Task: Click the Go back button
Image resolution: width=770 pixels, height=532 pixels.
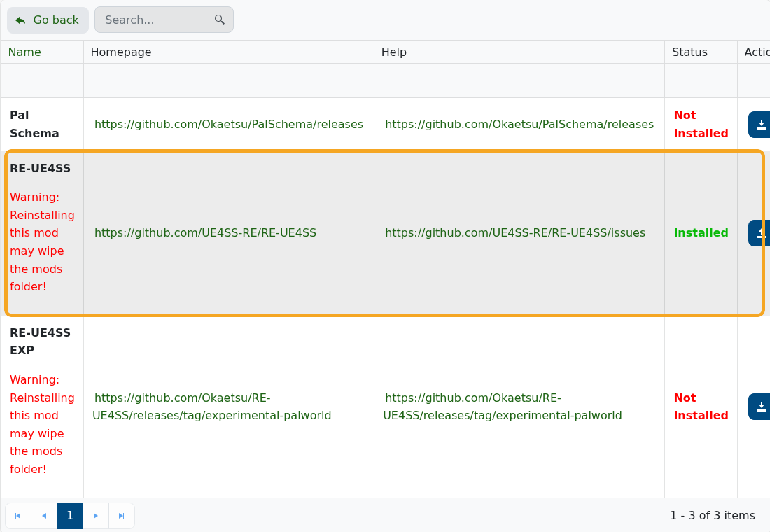Action: click(48, 20)
